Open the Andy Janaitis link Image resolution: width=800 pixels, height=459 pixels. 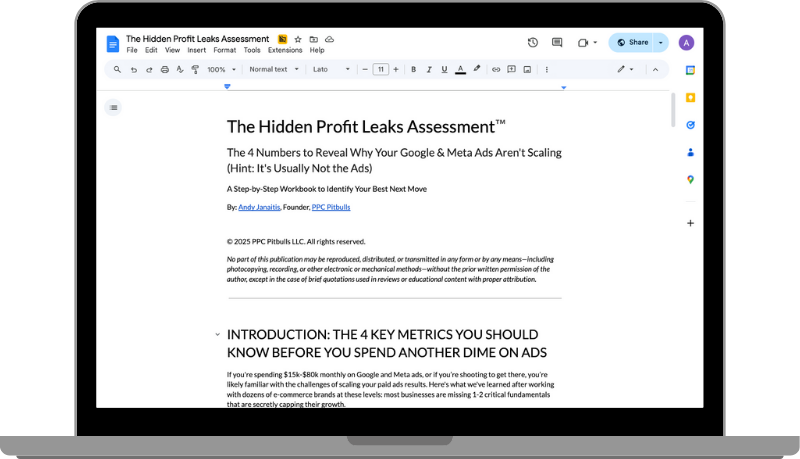(260, 207)
